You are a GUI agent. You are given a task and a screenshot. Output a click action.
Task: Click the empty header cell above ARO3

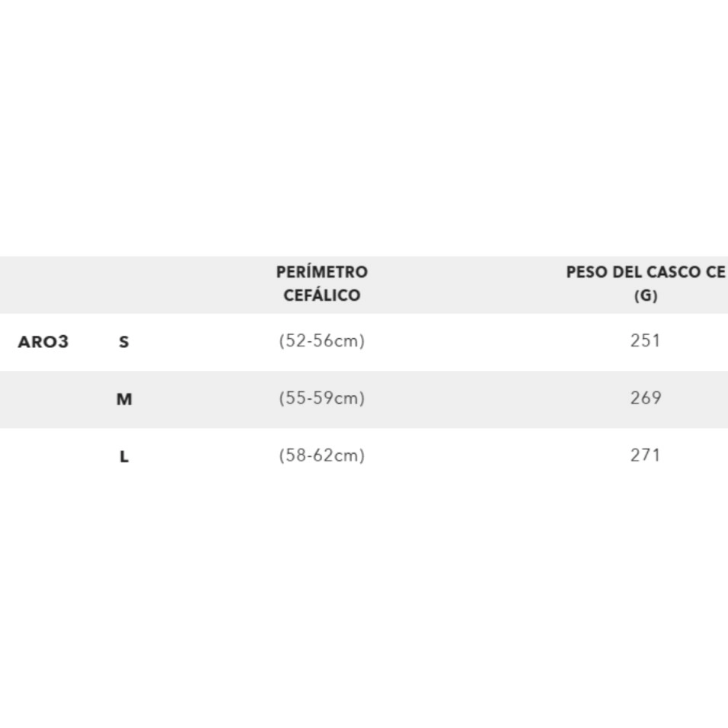pyautogui.click(x=43, y=285)
